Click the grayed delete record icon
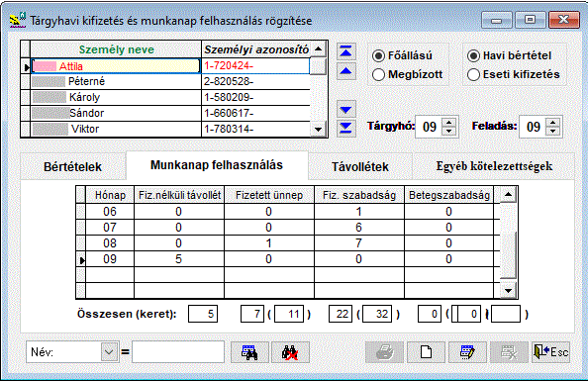The image size is (588, 382). coord(509,352)
